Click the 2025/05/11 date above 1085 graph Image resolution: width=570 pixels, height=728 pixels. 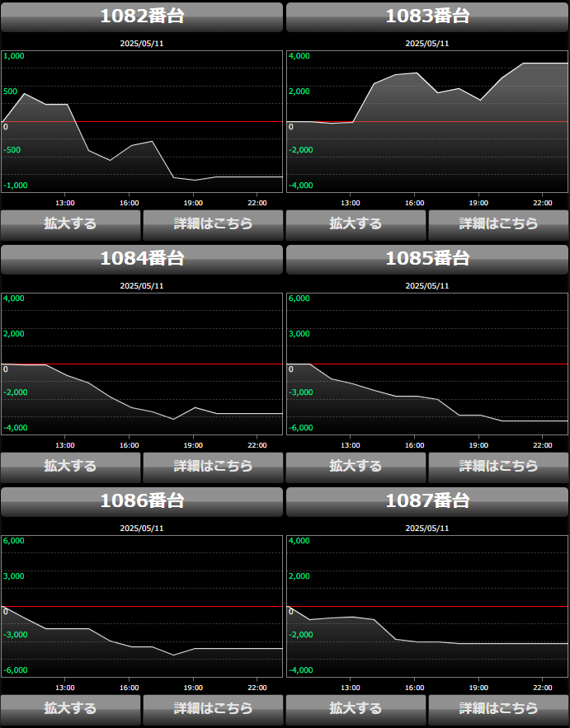tap(427, 285)
